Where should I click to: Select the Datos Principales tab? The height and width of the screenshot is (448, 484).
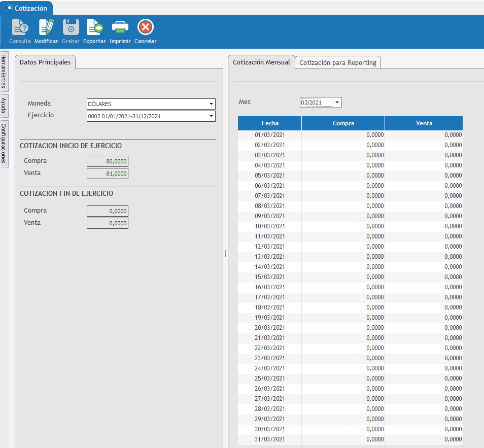point(45,62)
